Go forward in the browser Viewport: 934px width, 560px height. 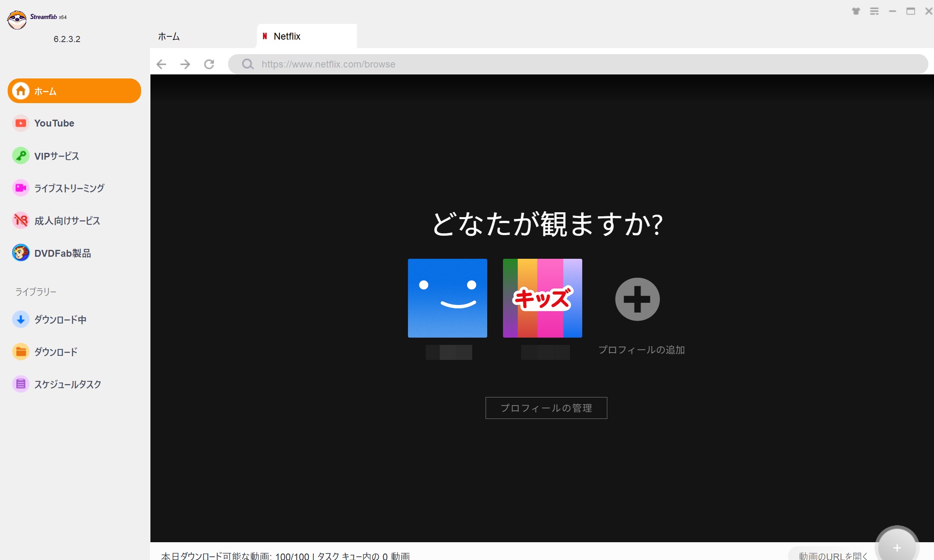pos(185,64)
